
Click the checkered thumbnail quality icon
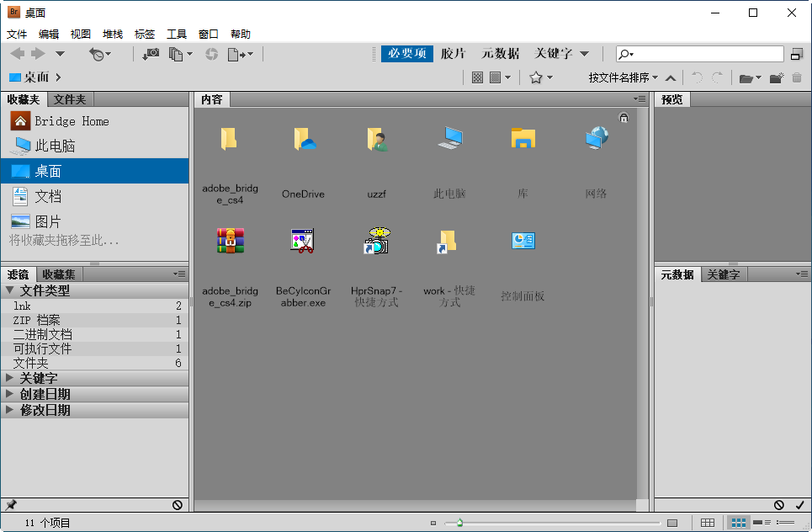[x=477, y=77]
